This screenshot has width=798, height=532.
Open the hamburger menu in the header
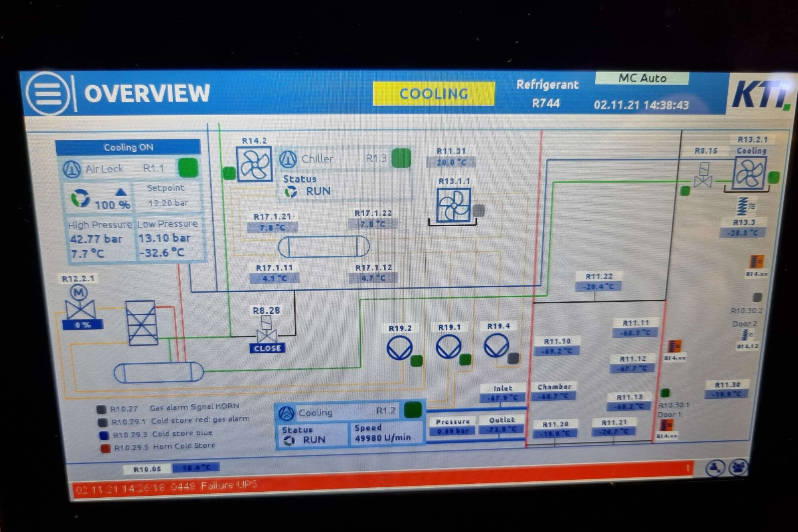pos(48,93)
